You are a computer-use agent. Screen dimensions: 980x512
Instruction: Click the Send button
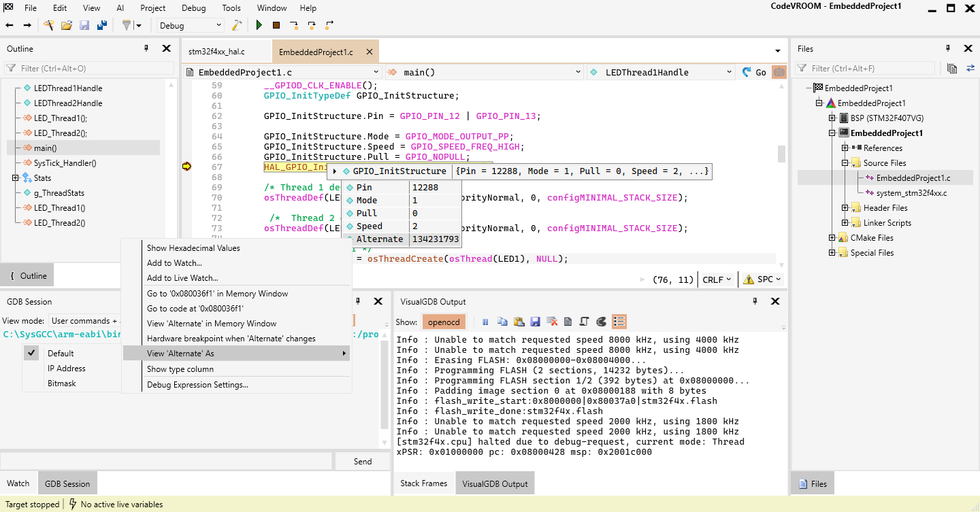[x=363, y=461]
